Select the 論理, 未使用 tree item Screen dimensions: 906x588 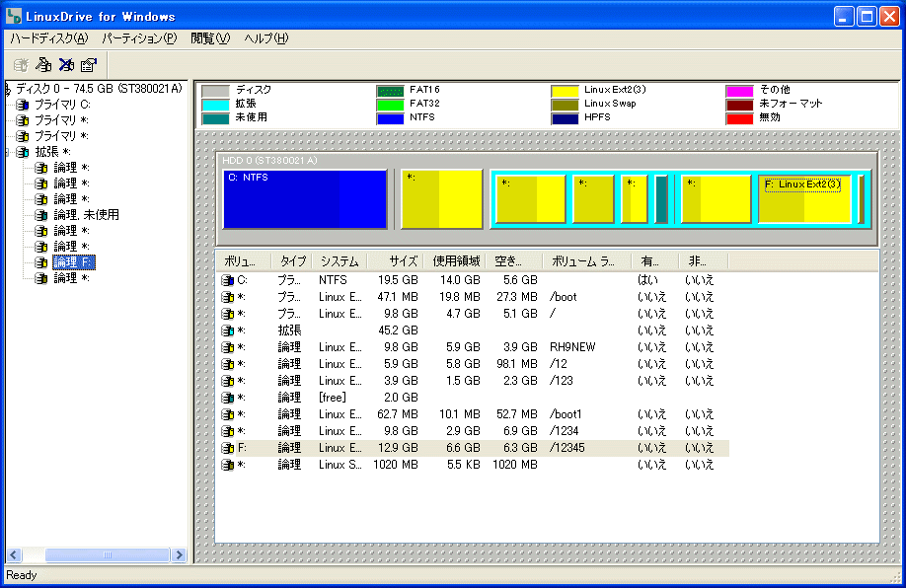point(86,215)
